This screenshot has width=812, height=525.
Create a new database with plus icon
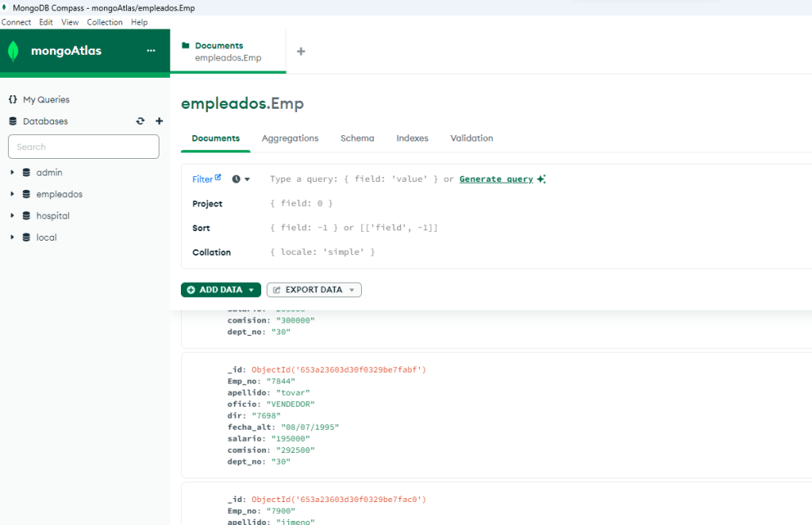(159, 122)
